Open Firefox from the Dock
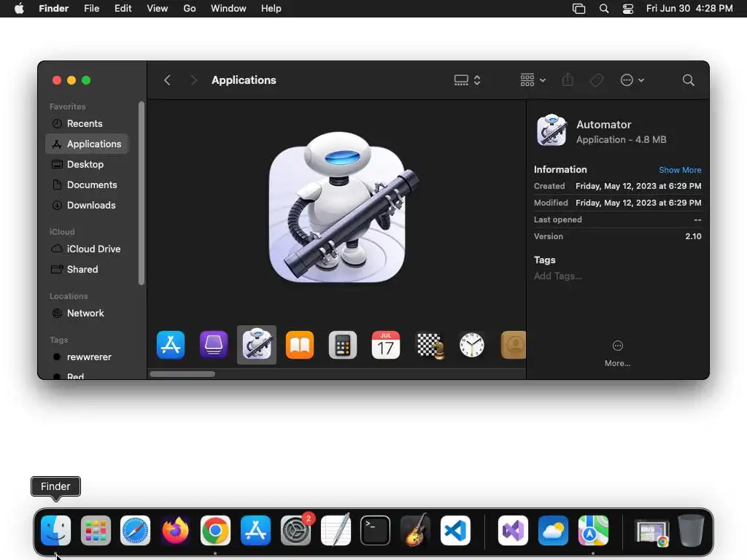Viewport: 747px width, 560px height. coord(175,530)
